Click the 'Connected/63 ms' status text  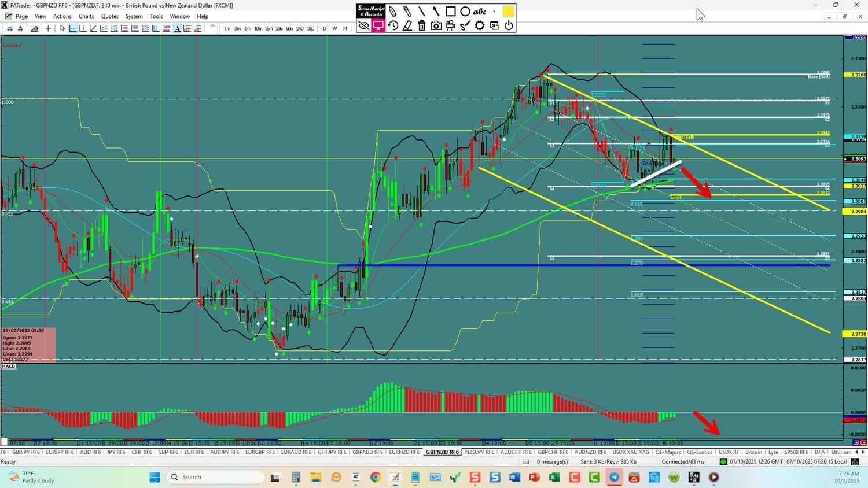(683, 461)
